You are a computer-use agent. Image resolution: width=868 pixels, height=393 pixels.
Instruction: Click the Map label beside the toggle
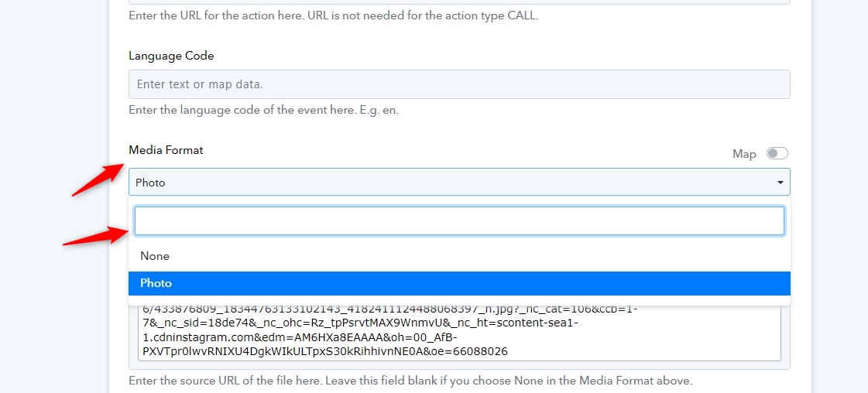click(744, 154)
